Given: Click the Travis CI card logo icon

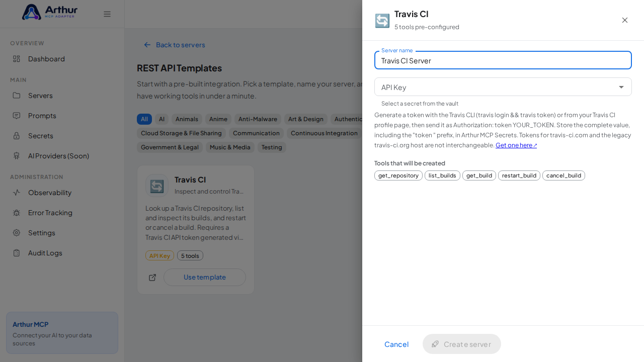Looking at the screenshot, I should [x=157, y=186].
